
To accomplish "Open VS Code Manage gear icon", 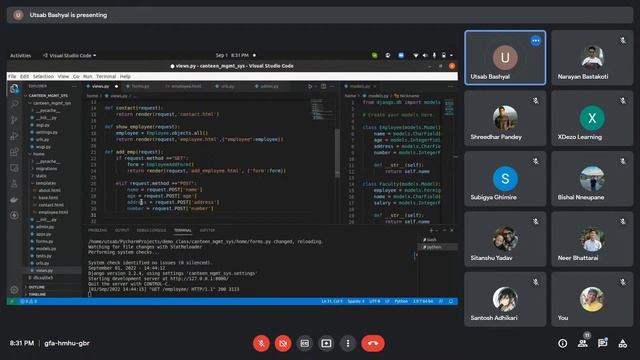I will pos(14,290).
